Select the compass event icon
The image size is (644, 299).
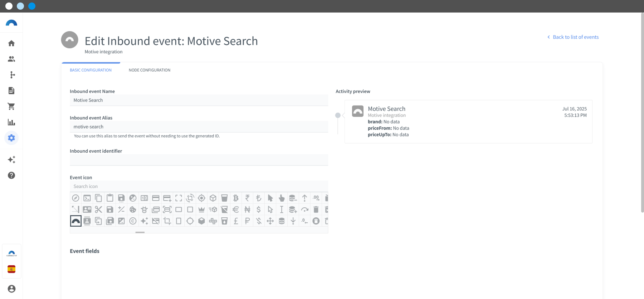(75, 198)
